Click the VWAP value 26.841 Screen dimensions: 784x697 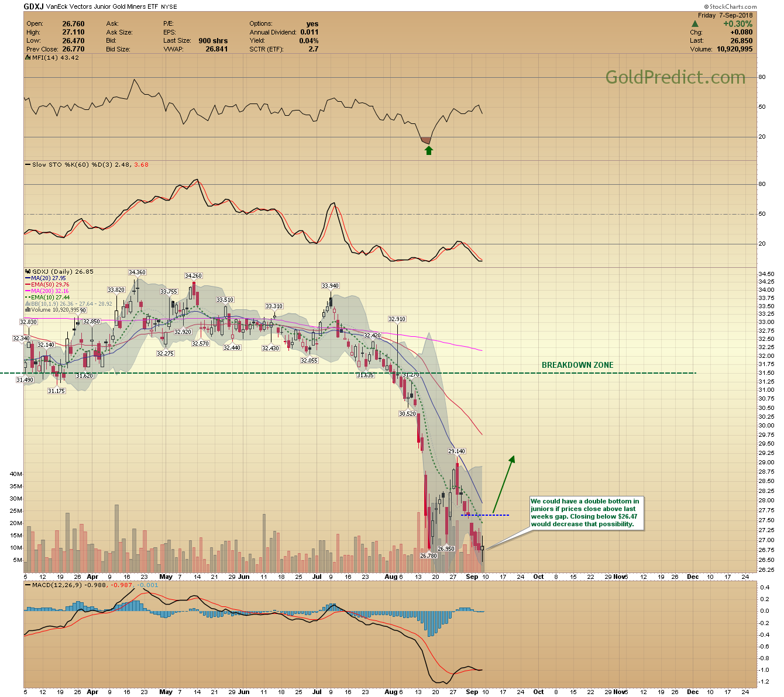[x=216, y=49]
